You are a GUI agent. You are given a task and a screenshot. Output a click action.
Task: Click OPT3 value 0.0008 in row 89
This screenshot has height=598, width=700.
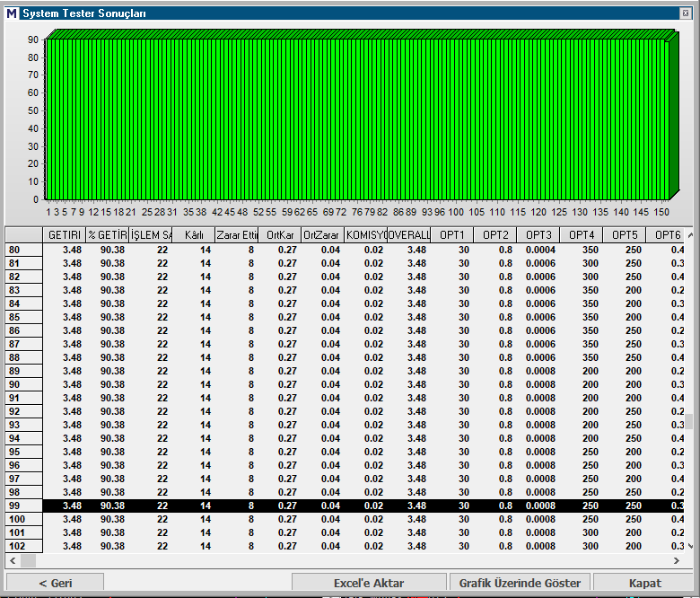[x=540, y=371]
